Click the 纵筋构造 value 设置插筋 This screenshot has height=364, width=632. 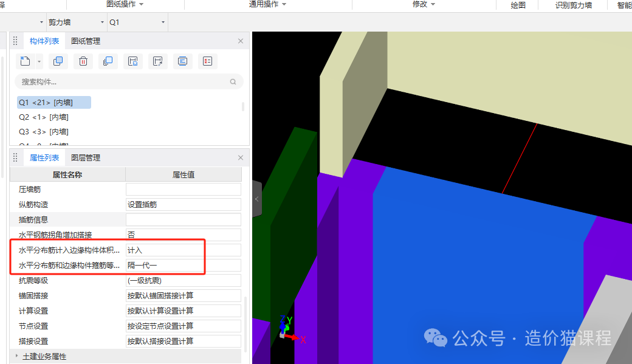pos(184,204)
